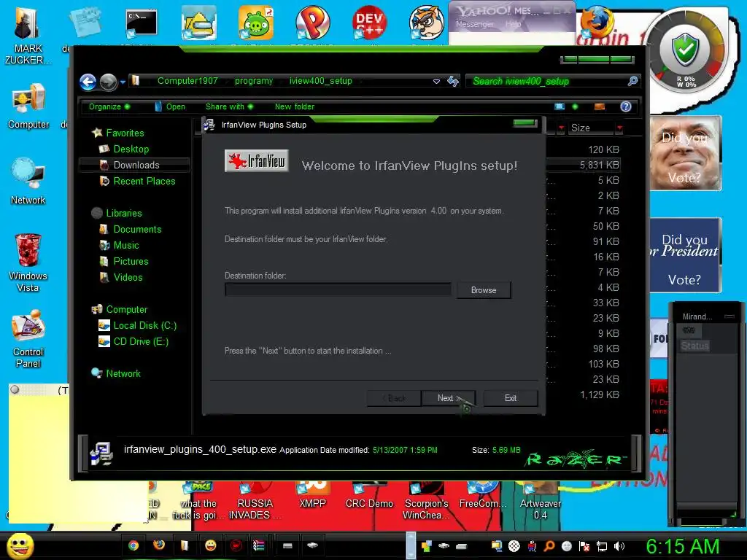Open the recent locations dropdown beside the forward arrow
This screenshot has width=747, height=560.
(123, 82)
